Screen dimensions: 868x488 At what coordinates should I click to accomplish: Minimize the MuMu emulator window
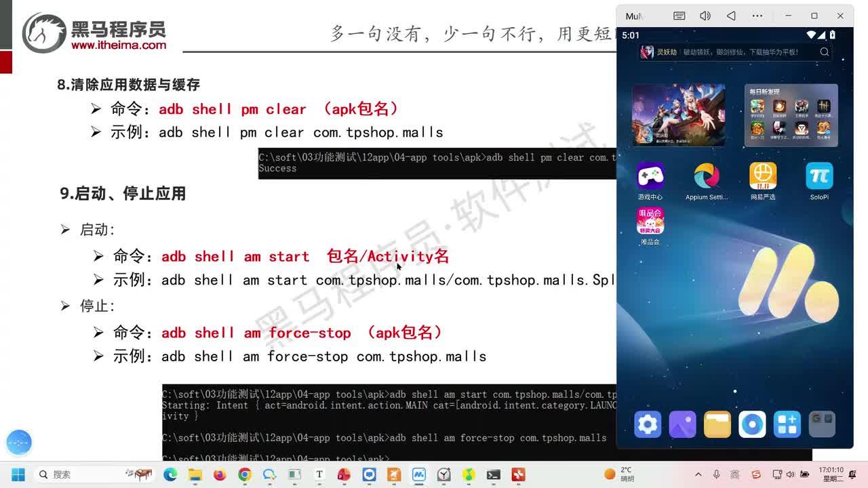788,16
